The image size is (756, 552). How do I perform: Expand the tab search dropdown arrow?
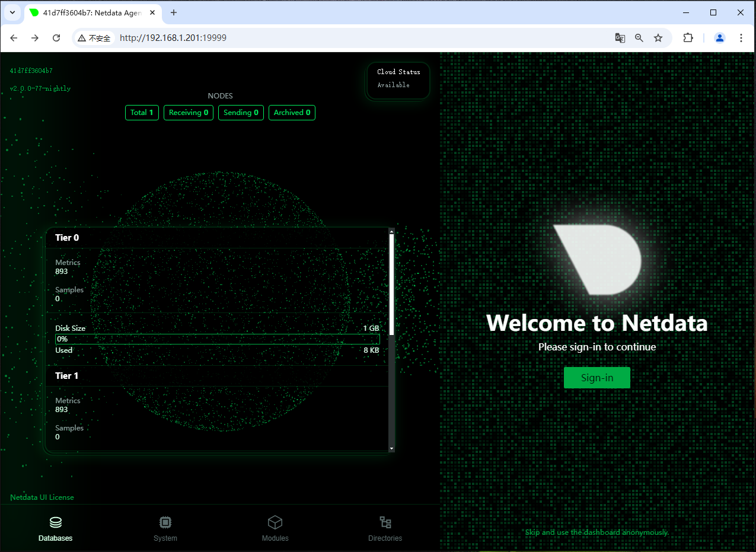click(x=12, y=12)
